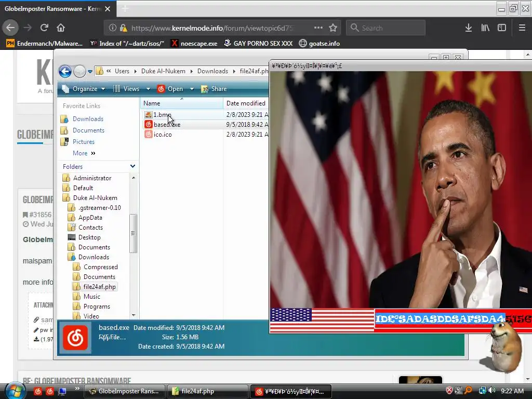
Task: Select based.exe file
Action: 163,125
